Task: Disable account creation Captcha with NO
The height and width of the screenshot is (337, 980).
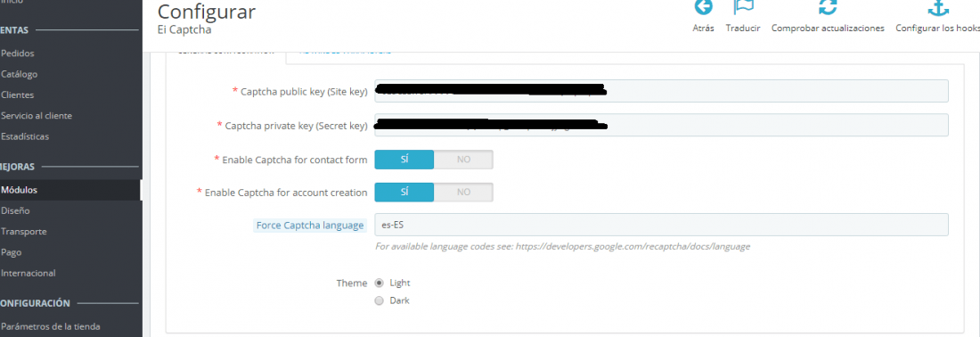Action: click(x=463, y=192)
